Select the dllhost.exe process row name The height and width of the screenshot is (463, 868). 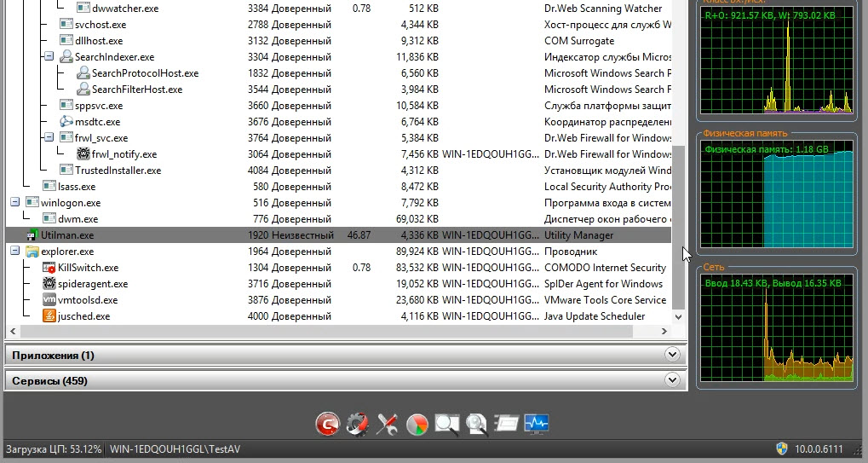[99, 41]
